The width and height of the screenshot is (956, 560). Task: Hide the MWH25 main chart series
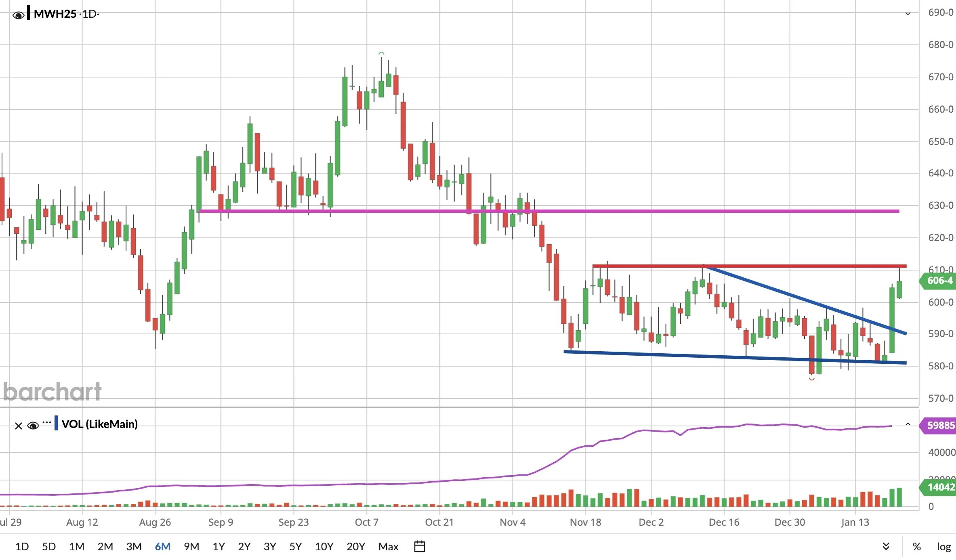(x=18, y=15)
